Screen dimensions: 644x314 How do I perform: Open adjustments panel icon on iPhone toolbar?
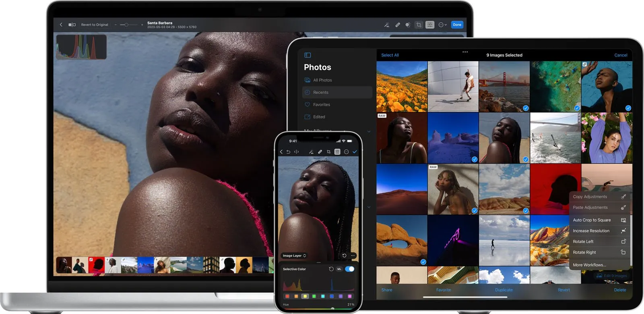tap(337, 152)
